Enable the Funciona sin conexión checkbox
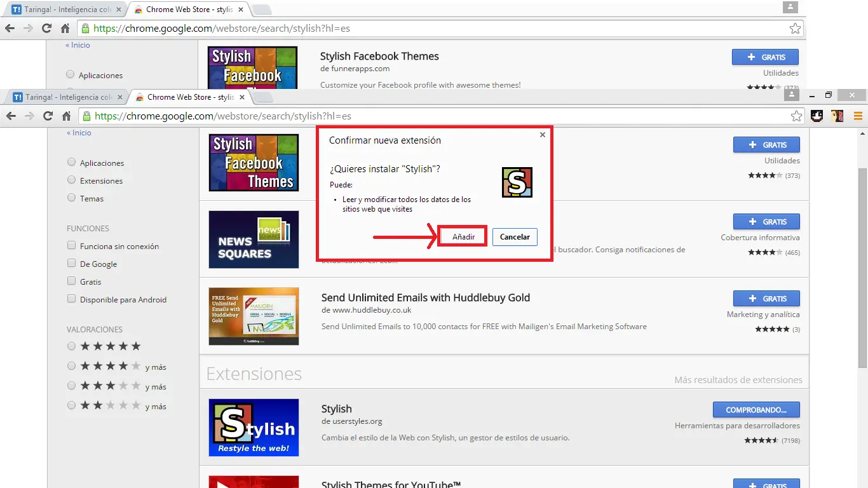The height and width of the screenshot is (488, 868). 71,246
